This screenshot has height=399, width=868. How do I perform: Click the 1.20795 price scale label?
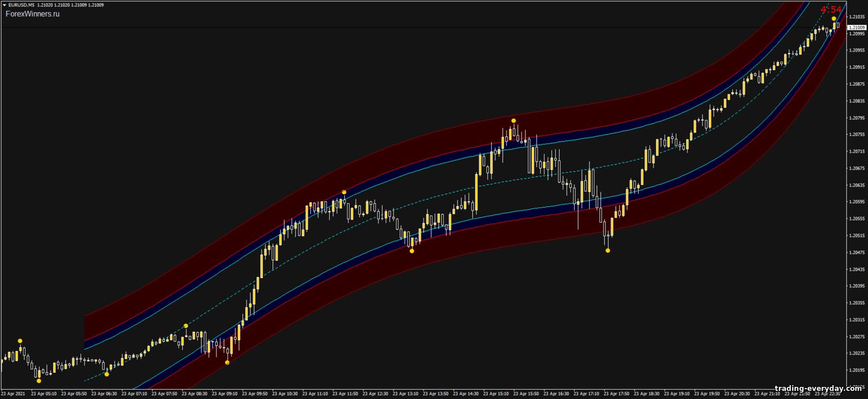coord(856,118)
